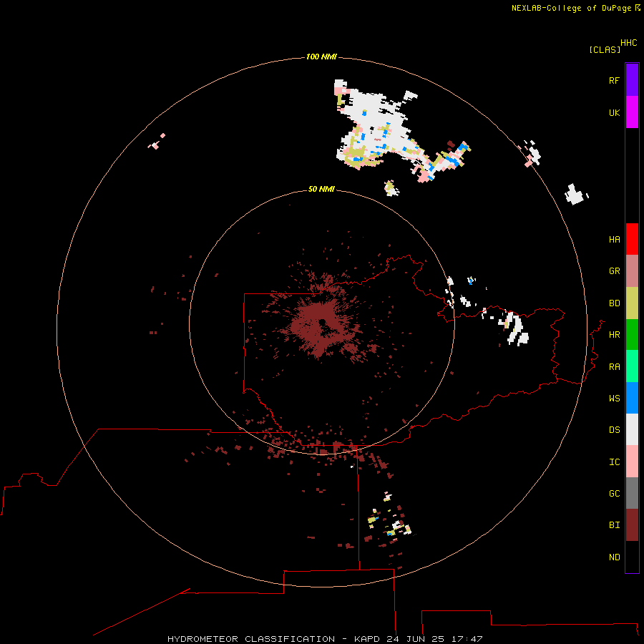Click the ND black legend swatch

coord(632,557)
